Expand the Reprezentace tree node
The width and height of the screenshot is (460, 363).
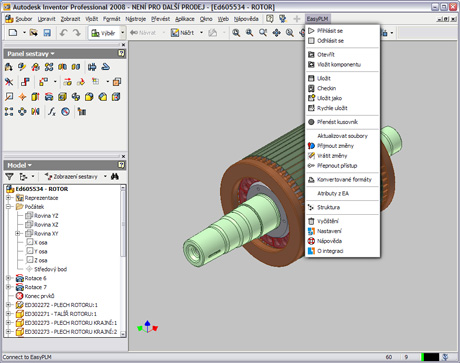(x=9, y=198)
